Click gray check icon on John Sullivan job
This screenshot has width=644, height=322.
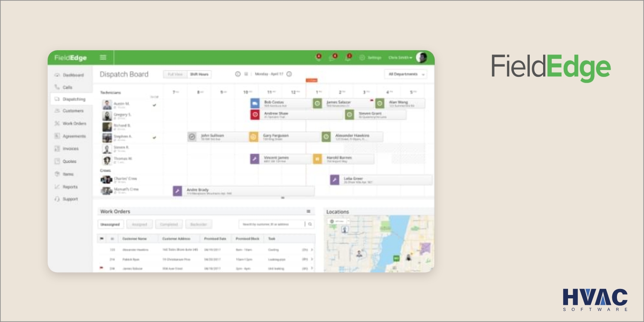tap(192, 137)
